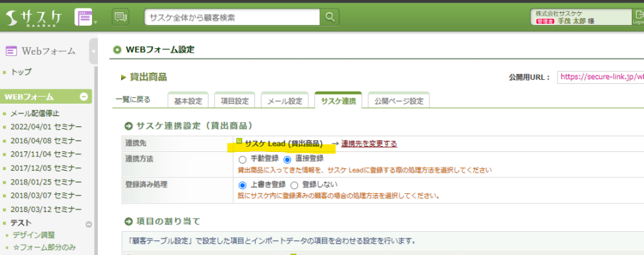This screenshot has width=644, height=255.
Task: Select 登録しない radio button
Action: coord(294,185)
